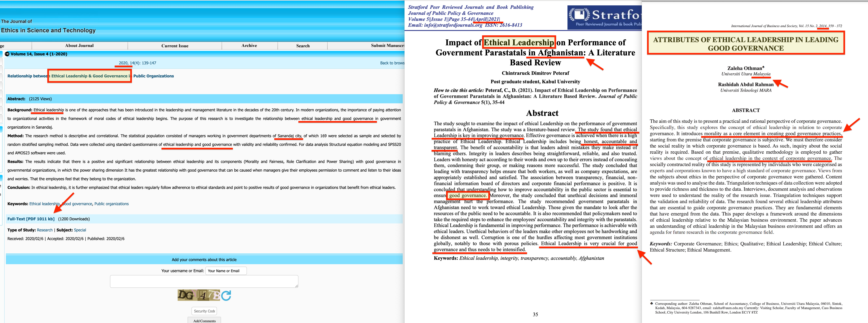
Task: Click the Afghanistan keyword in the Stratford keywords line
Action: pyautogui.click(x=591, y=258)
